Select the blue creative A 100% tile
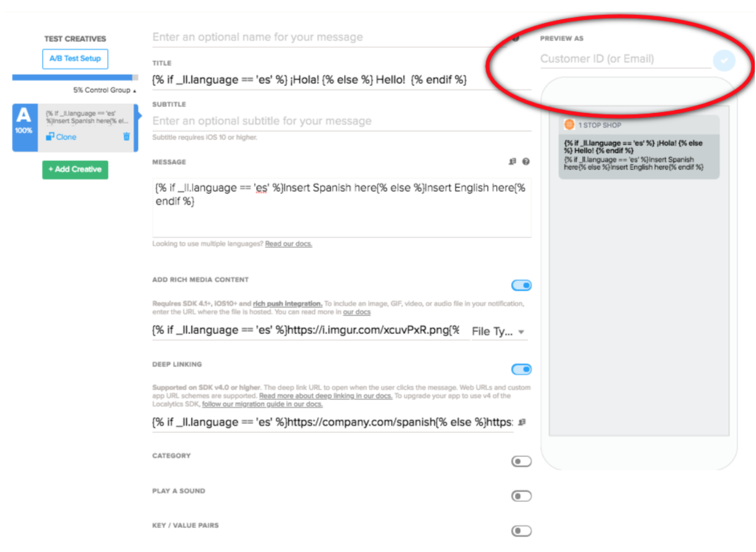This screenshot has height=552, width=756. pyautogui.click(x=25, y=128)
